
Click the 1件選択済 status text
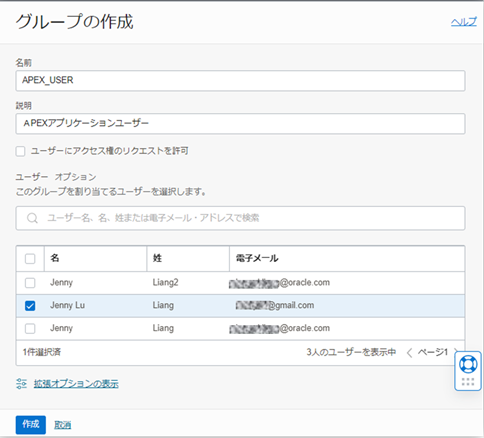(42, 352)
